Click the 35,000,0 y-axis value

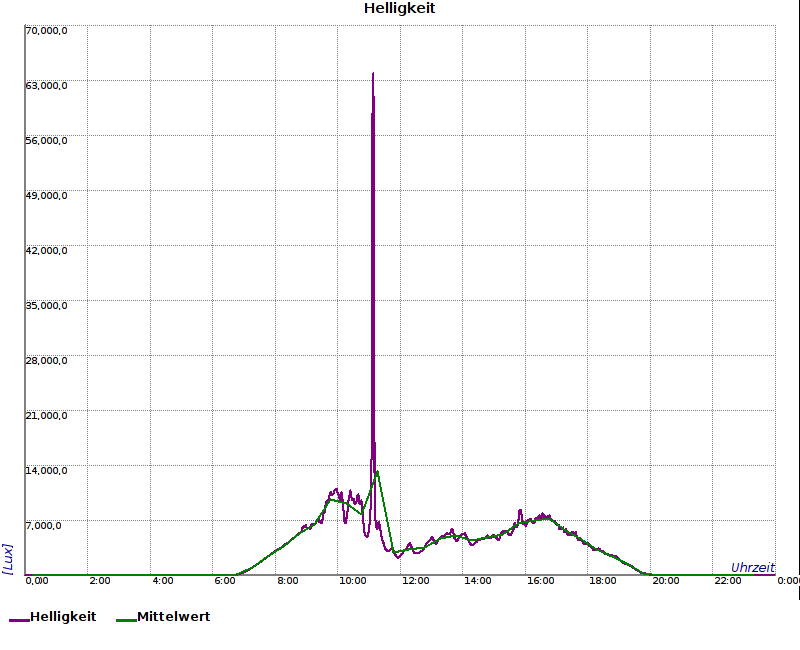(46, 306)
